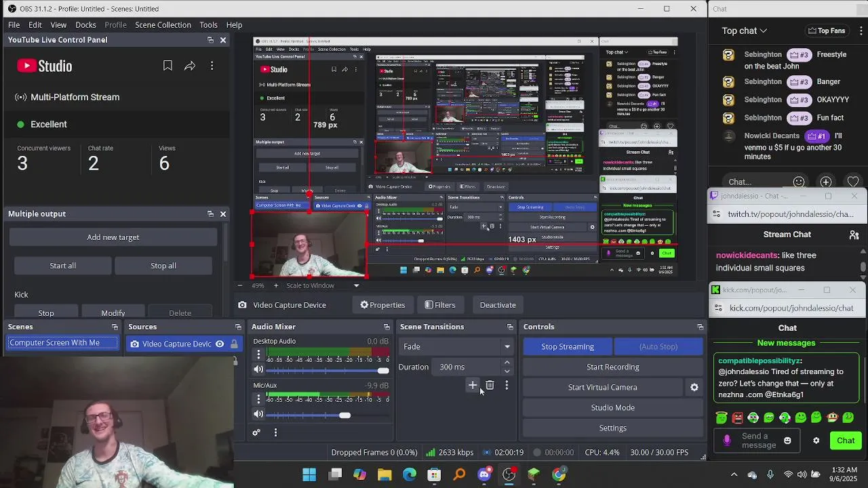Mute Mic/Aux speaker
The image size is (868, 488).
(258, 414)
